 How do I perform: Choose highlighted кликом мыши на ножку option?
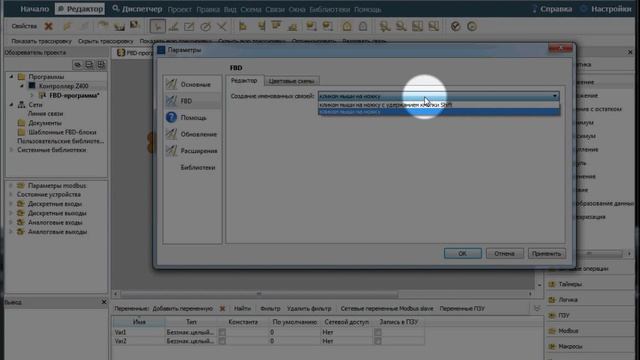(439, 112)
